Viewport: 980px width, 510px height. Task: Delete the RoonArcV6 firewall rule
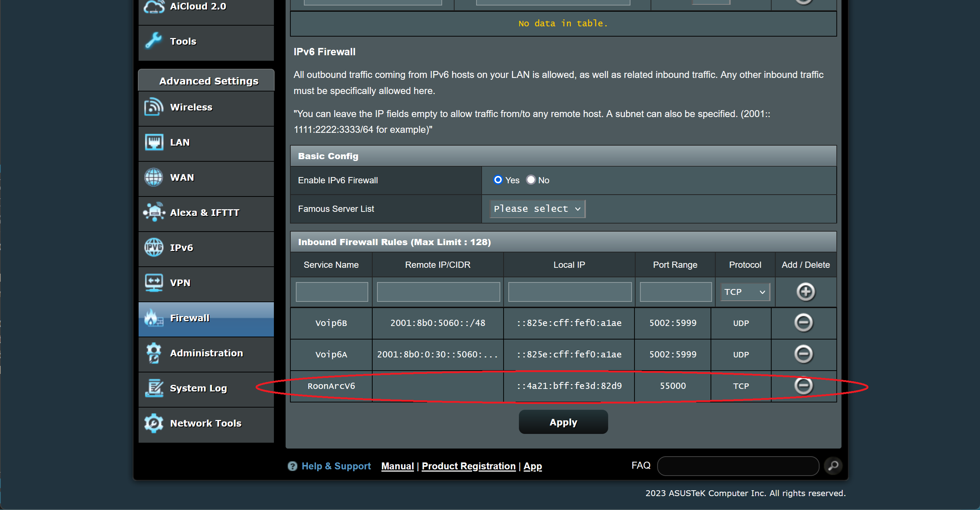point(803,386)
